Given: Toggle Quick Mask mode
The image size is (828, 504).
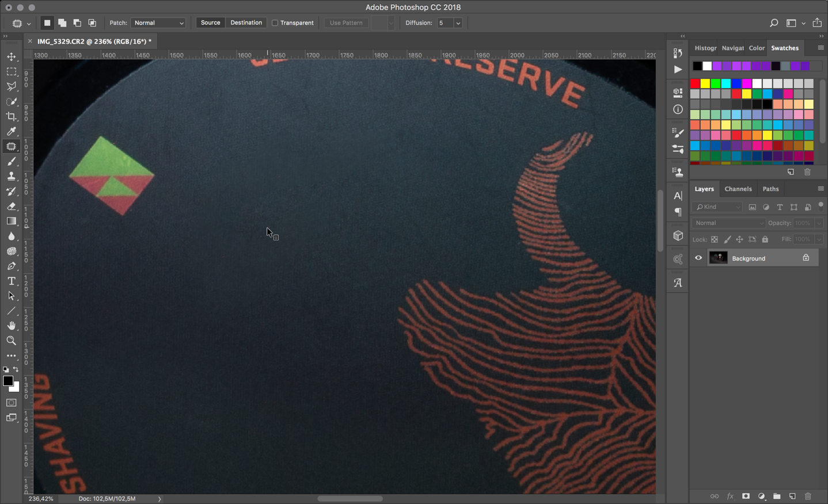Looking at the screenshot, I should tap(12, 403).
